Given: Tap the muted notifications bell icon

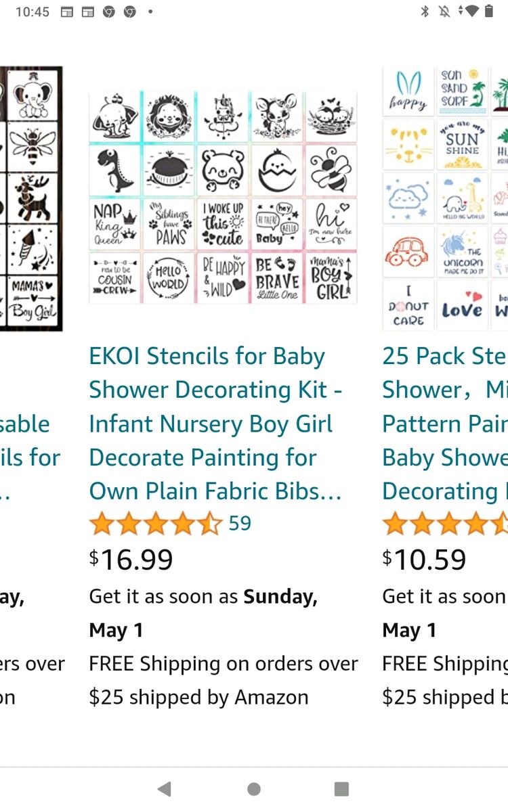Looking at the screenshot, I should [x=444, y=12].
